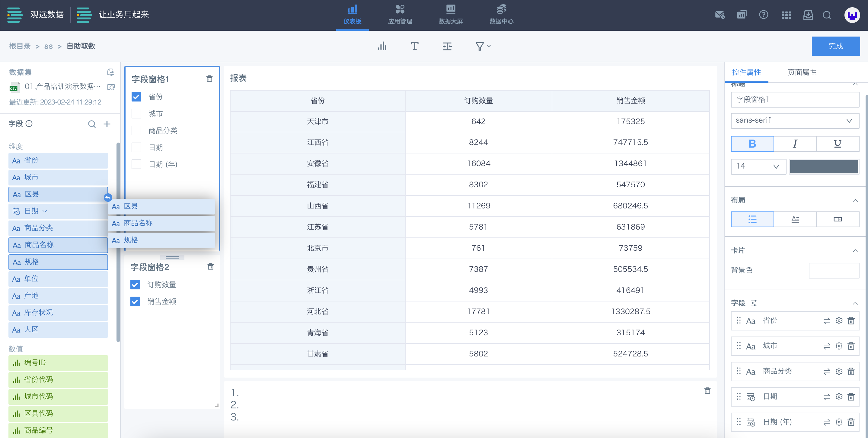Open the 数据中心 top menu

(x=501, y=15)
